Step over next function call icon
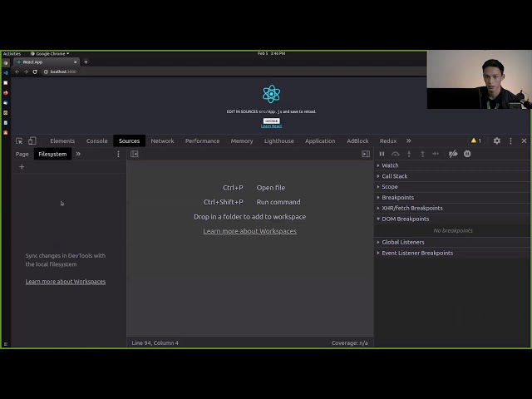532x399 pixels. coord(396,154)
